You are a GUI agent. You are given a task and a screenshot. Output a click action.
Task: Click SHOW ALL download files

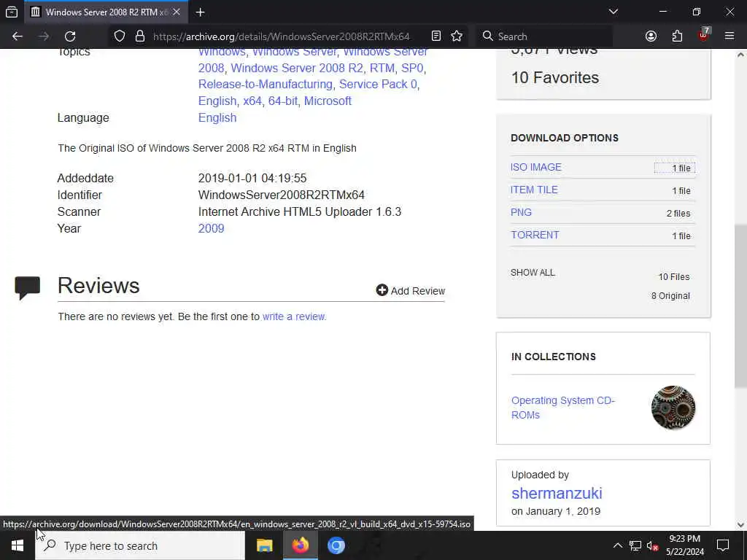(x=533, y=273)
